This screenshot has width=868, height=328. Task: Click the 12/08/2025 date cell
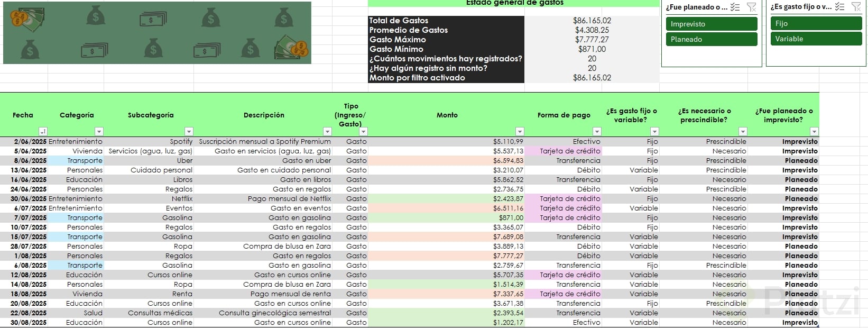click(x=24, y=275)
